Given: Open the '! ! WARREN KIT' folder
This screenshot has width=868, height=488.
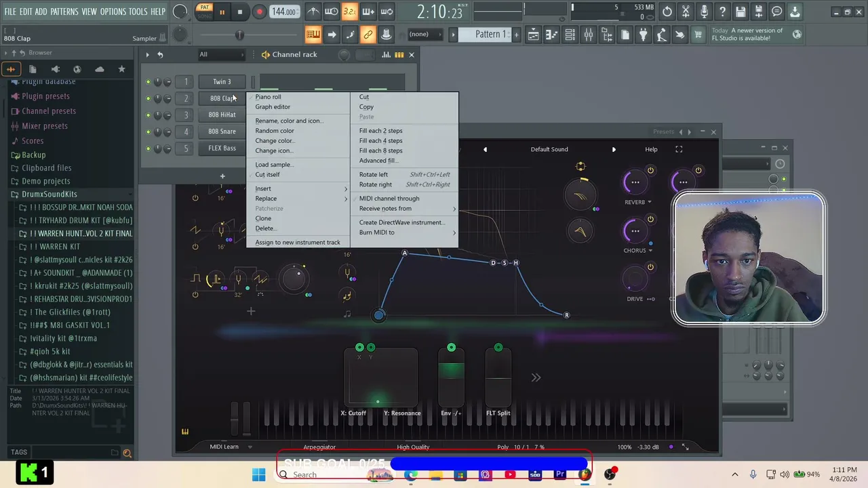Looking at the screenshot, I should (55, 247).
